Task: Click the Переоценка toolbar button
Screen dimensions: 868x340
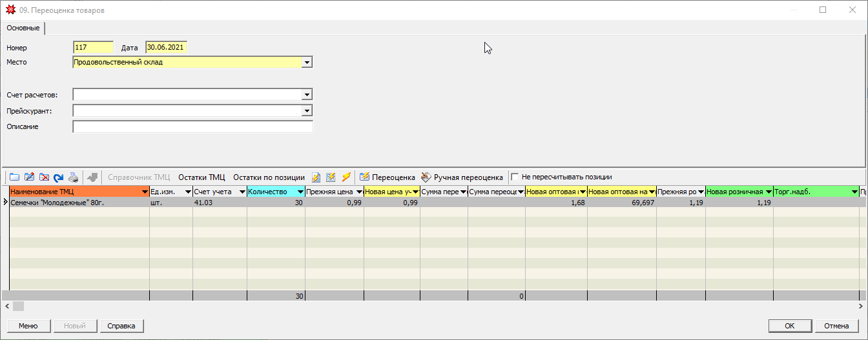Action: (x=387, y=177)
